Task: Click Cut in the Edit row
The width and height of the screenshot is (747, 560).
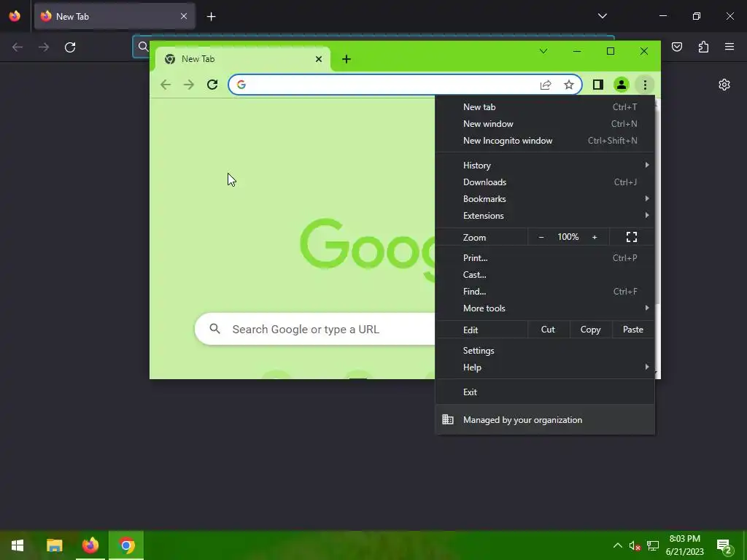Action: [x=548, y=330]
